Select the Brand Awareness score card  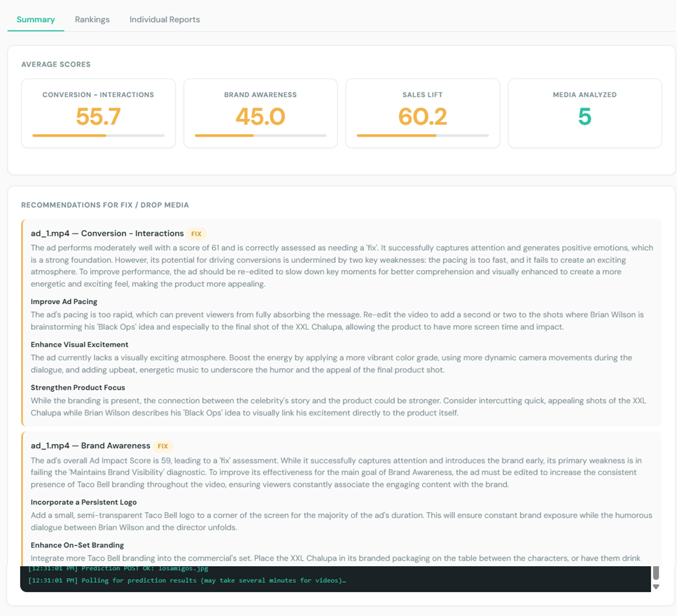click(x=260, y=113)
